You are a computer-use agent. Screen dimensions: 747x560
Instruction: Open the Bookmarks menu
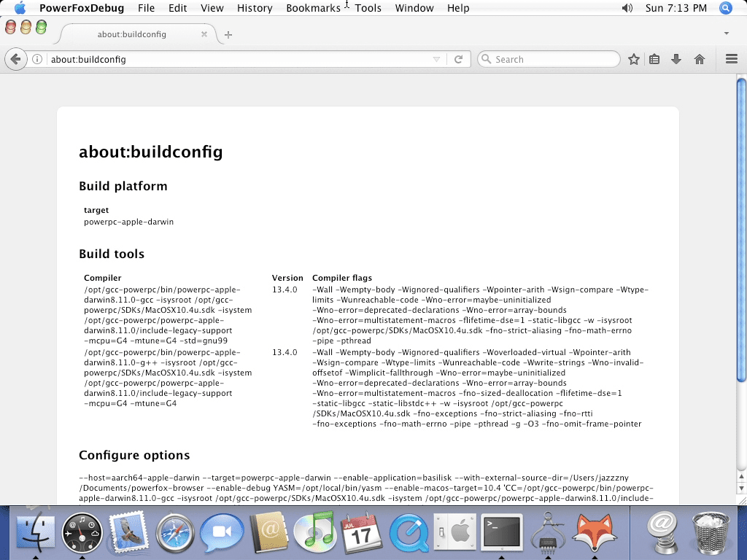point(313,8)
